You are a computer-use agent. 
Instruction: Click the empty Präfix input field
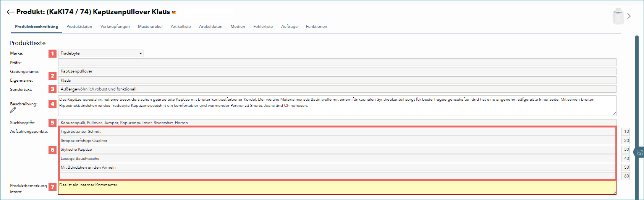click(337, 62)
